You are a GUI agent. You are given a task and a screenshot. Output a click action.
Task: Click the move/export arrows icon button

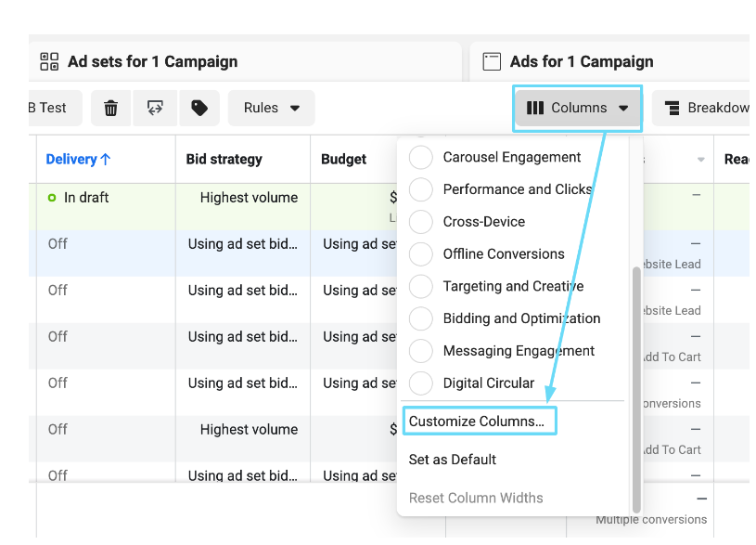pyautogui.click(x=155, y=108)
